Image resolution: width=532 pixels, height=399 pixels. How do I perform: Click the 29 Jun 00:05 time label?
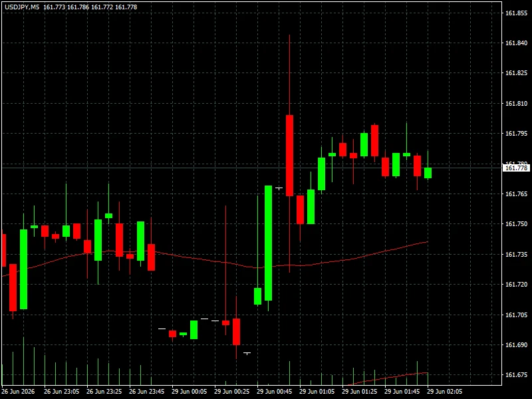[190, 392]
